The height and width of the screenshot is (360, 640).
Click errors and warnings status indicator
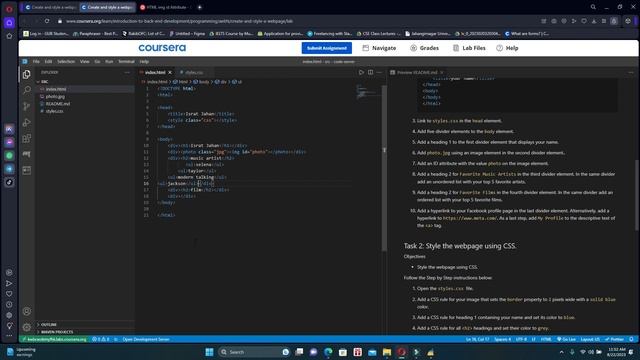(x=100, y=339)
